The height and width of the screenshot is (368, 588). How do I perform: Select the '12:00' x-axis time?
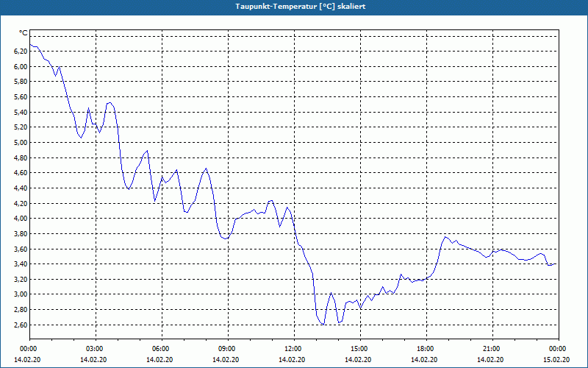(x=294, y=349)
